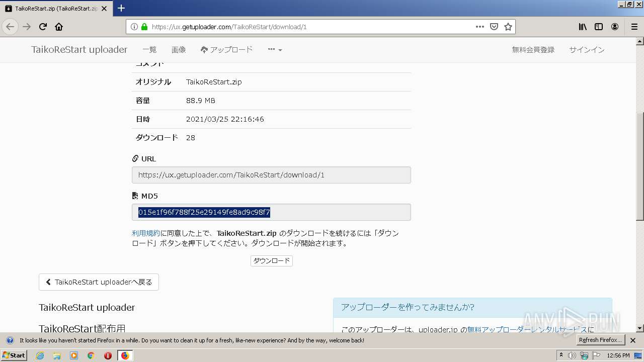Screen dimensions: 644x362
Task: Click the Refresh Firefox button
Action: coord(600,340)
